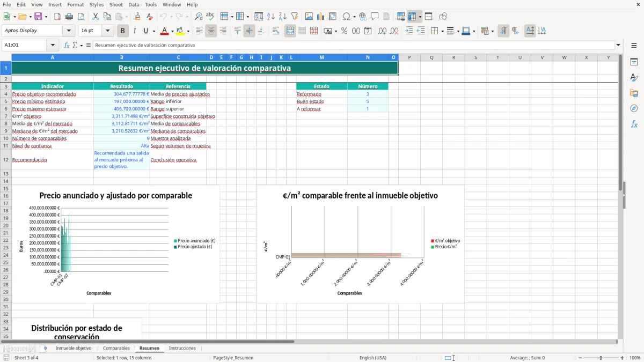Viewport: 644px width, 362px height.
Task: Click the Insert Comment icon
Action: click(375, 17)
